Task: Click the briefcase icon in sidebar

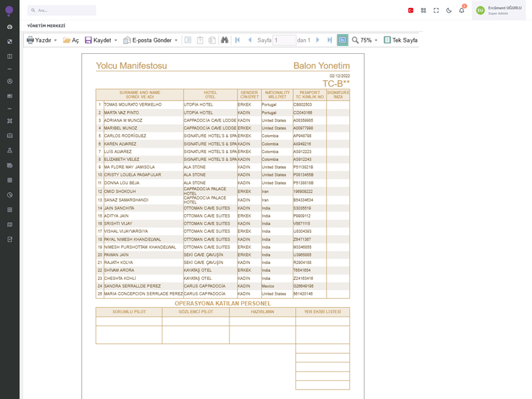Action: pyautogui.click(x=9, y=136)
